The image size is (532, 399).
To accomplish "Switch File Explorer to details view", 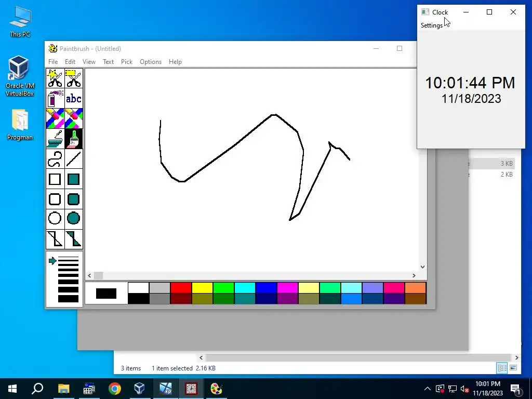I will [502, 368].
